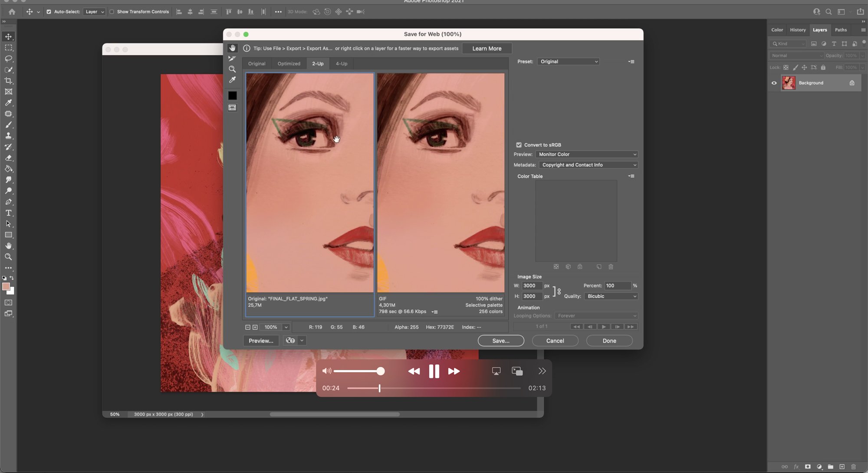Select the Move tool in main toolbar
Image resolution: width=868 pixels, height=473 pixels.
(x=8, y=36)
